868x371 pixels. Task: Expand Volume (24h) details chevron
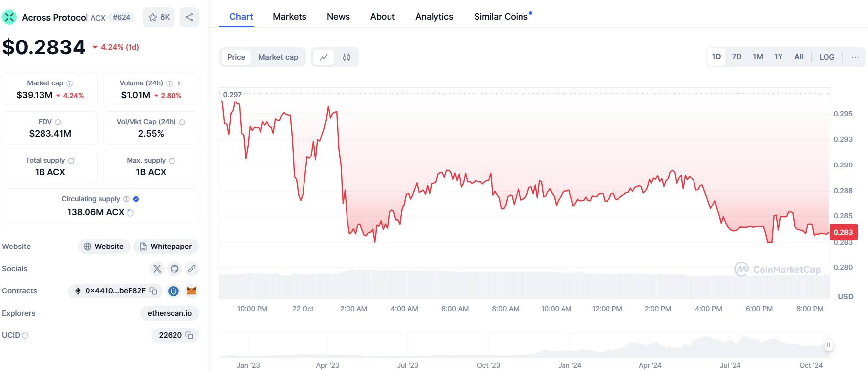pyautogui.click(x=179, y=83)
